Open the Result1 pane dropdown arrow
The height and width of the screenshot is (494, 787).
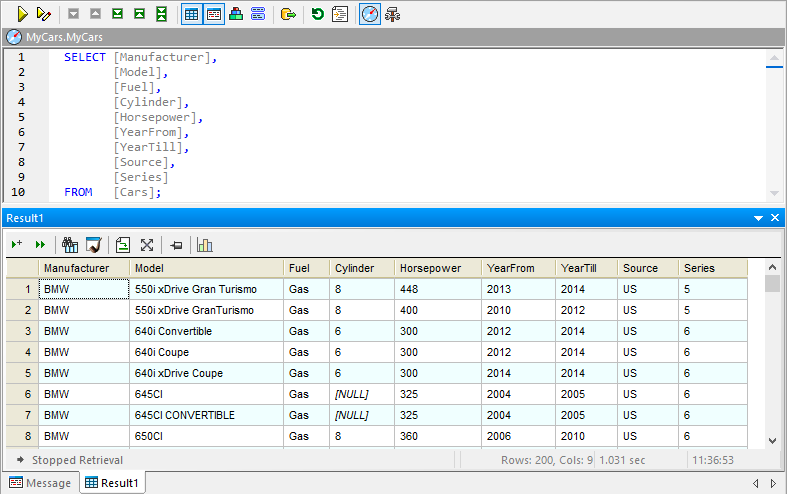[758, 218]
